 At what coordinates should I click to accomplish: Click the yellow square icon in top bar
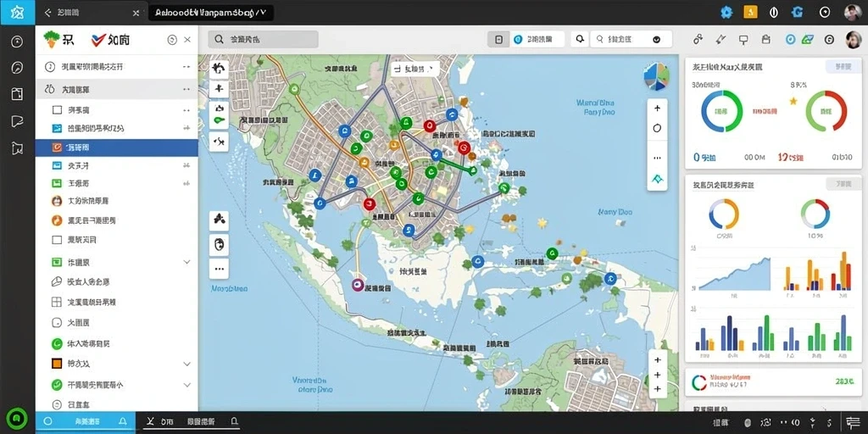(x=751, y=12)
